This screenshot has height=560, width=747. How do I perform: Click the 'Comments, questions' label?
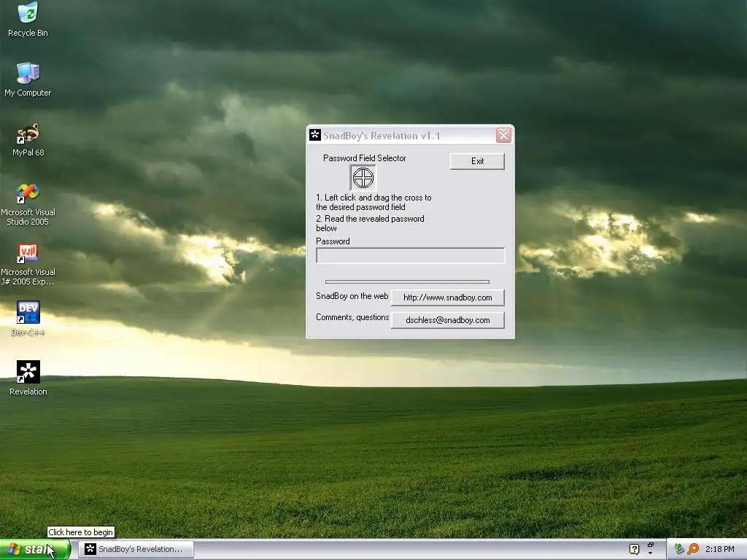click(x=352, y=317)
